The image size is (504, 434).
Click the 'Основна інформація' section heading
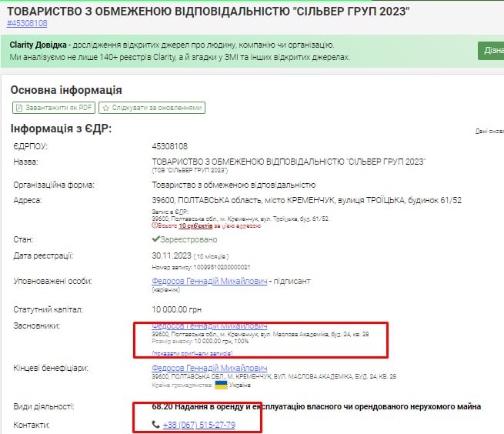pos(66,90)
